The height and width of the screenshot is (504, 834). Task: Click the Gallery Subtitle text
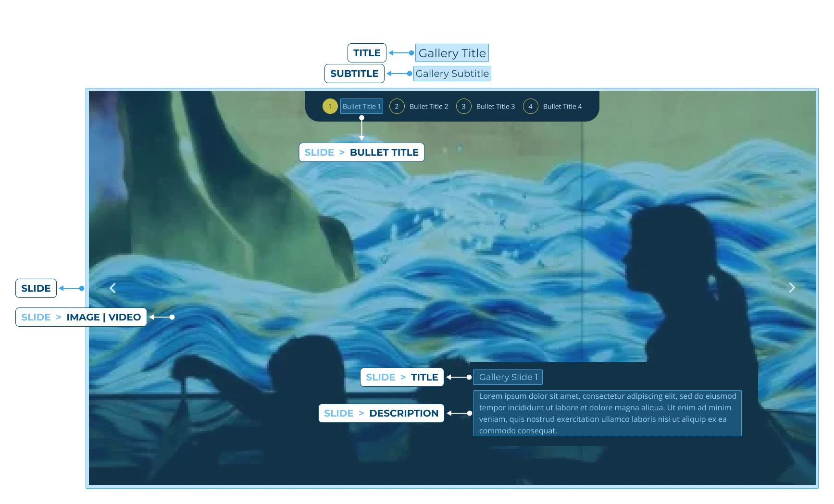coord(452,74)
